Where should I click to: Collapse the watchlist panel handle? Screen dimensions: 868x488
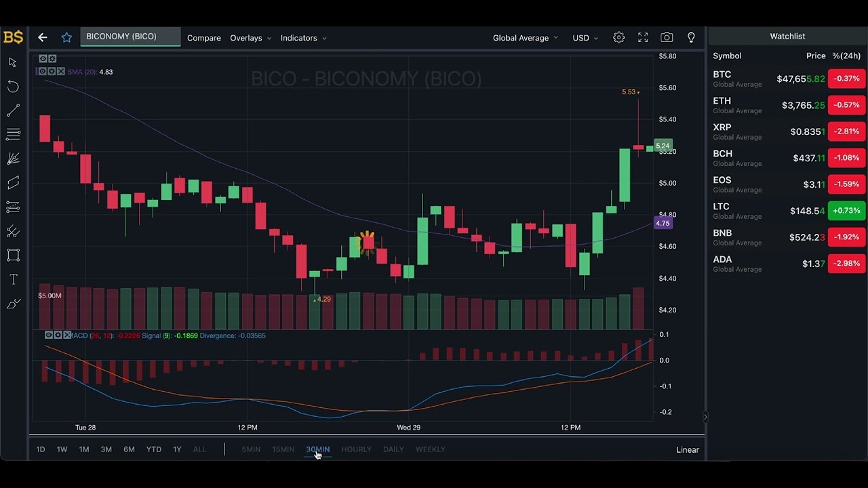705,417
